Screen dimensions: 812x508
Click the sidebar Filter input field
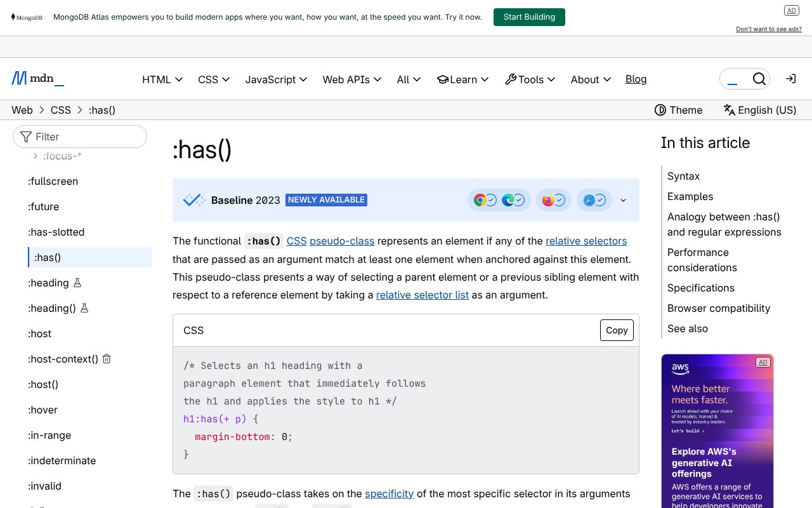[86, 137]
